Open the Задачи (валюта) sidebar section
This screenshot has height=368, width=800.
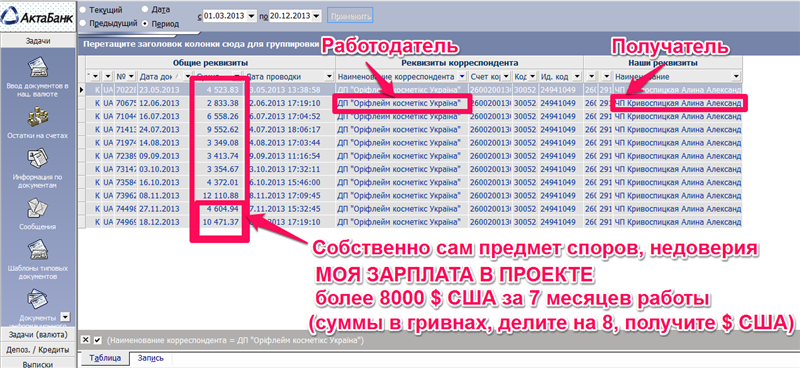38,335
